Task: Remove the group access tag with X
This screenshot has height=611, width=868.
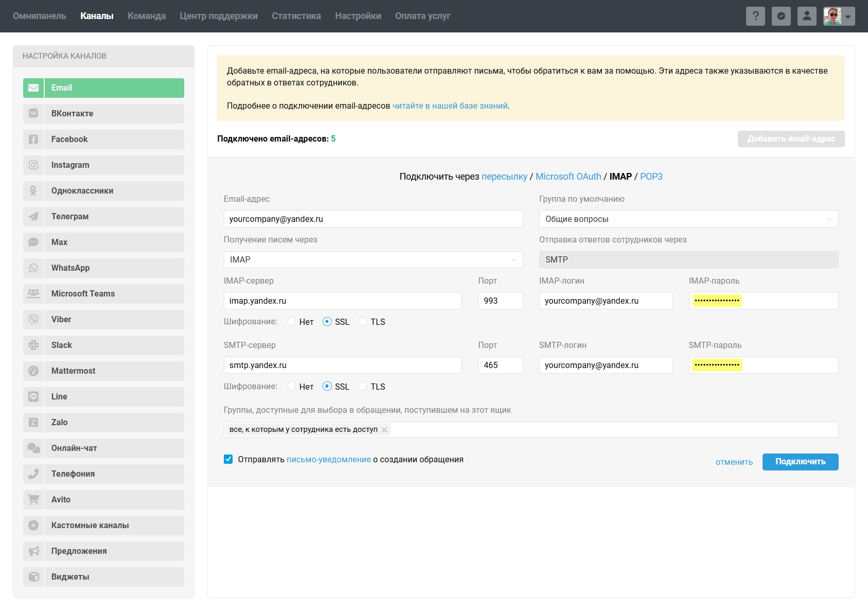Action: 384,430
